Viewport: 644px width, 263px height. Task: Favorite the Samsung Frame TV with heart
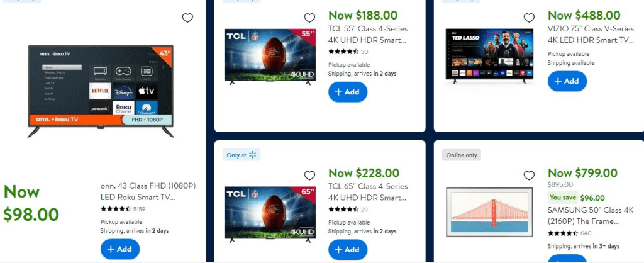pos(529,176)
